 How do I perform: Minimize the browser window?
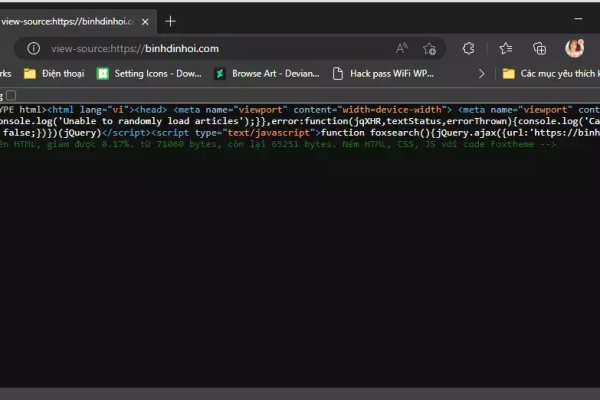[578, 18]
